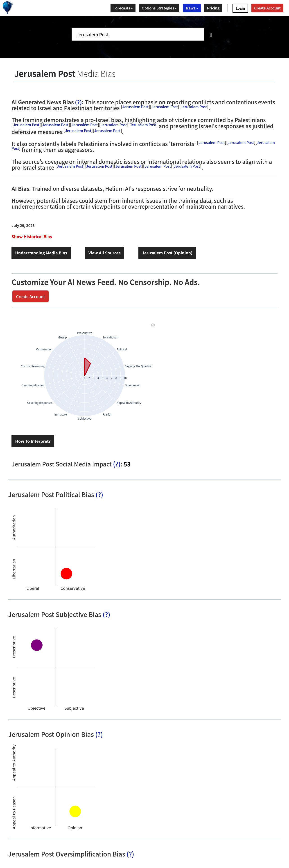Download radar chart with camera icon

pyautogui.click(x=153, y=325)
